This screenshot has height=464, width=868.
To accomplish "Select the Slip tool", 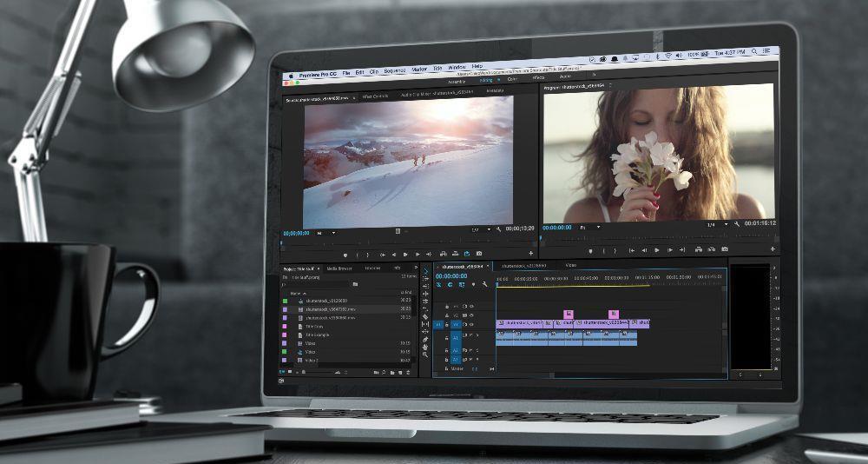I will (x=425, y=324).
